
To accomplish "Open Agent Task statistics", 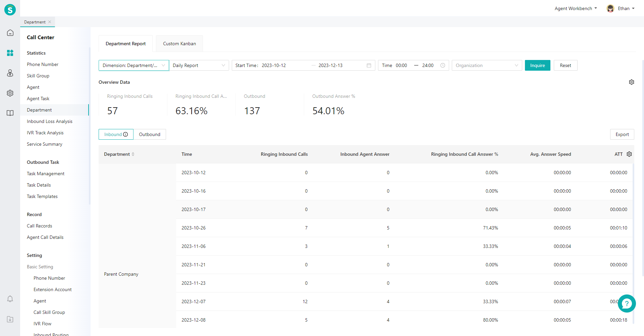I will [38, 98].
